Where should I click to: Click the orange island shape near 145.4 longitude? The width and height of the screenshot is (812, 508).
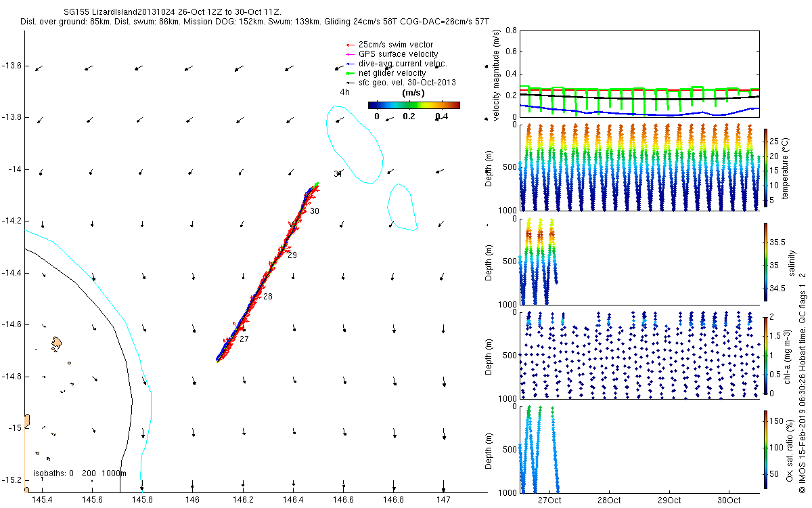click(57, 343)
